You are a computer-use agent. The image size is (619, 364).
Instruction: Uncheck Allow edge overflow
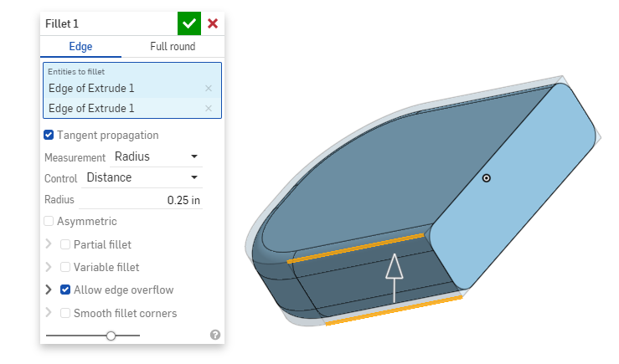[x=66, y=290]
